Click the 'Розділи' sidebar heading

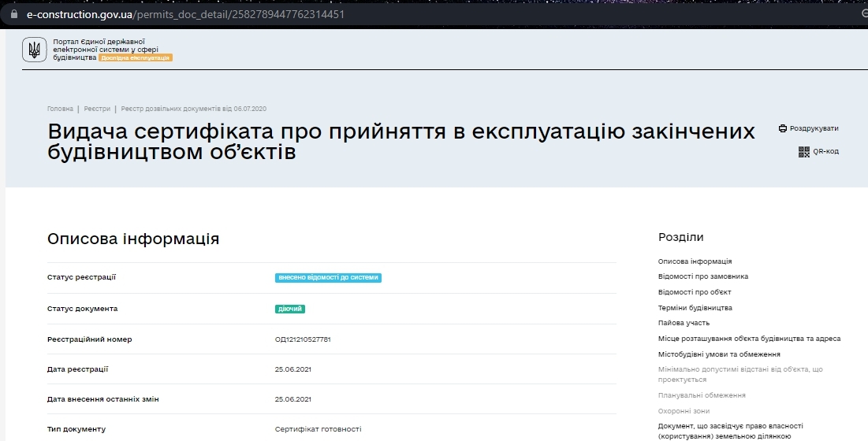pyautogui.click(x=681, y=237)
